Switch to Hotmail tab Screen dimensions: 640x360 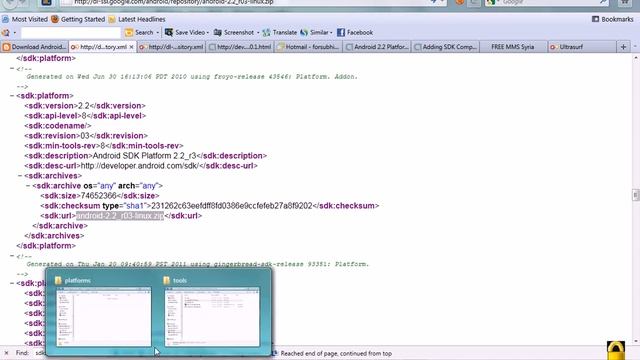[309, 47]
